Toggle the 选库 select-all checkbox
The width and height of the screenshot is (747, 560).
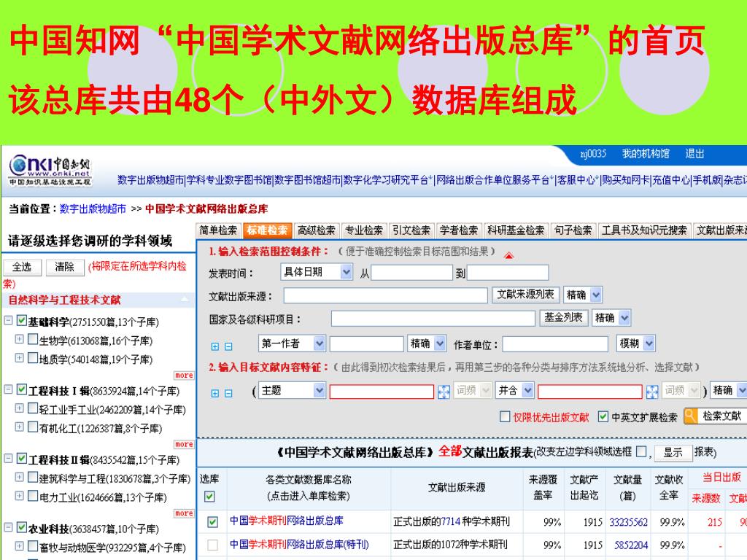coord(209,497)
